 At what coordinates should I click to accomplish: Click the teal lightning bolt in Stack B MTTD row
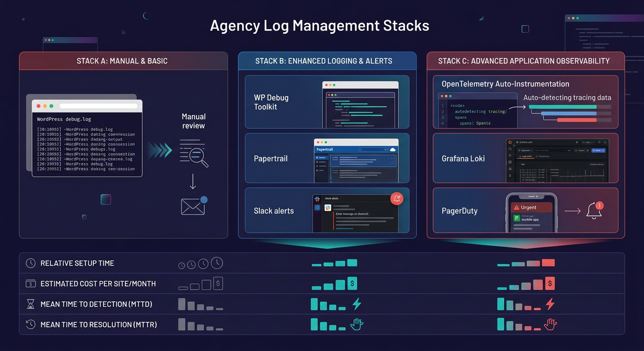pyautogui.click(x=357, y=304)
